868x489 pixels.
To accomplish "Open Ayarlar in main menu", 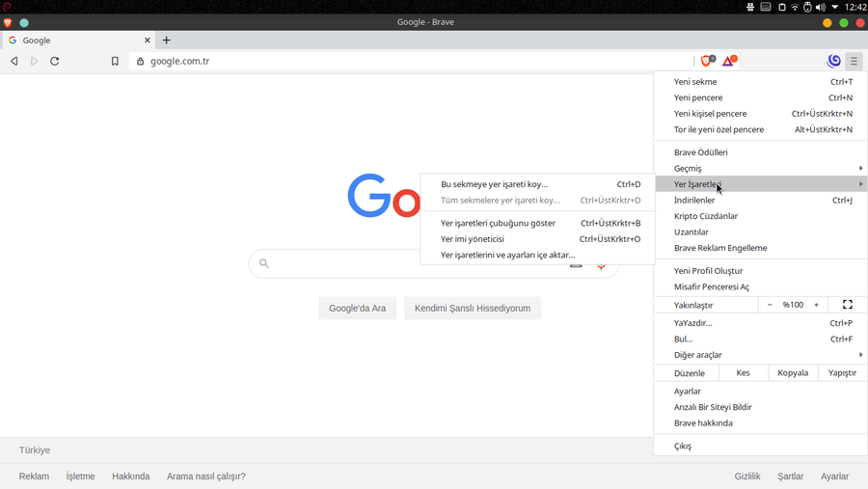I will [x=761, y=391].
